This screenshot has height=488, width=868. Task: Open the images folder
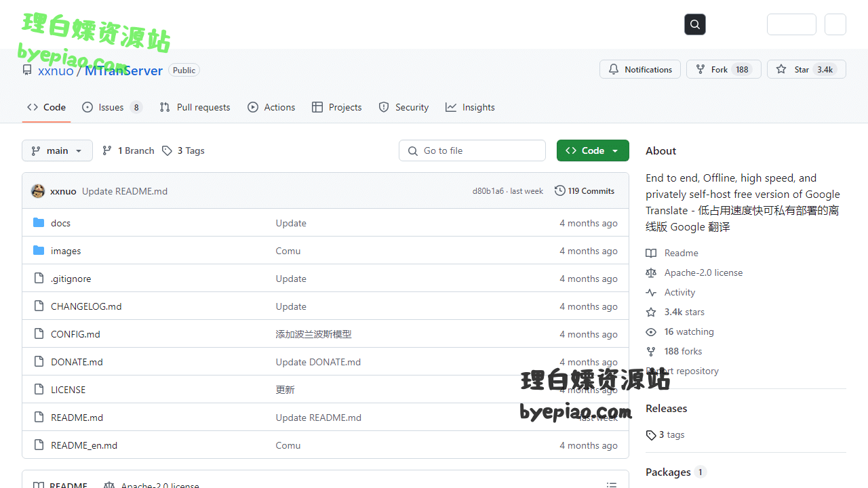point(66,251)
